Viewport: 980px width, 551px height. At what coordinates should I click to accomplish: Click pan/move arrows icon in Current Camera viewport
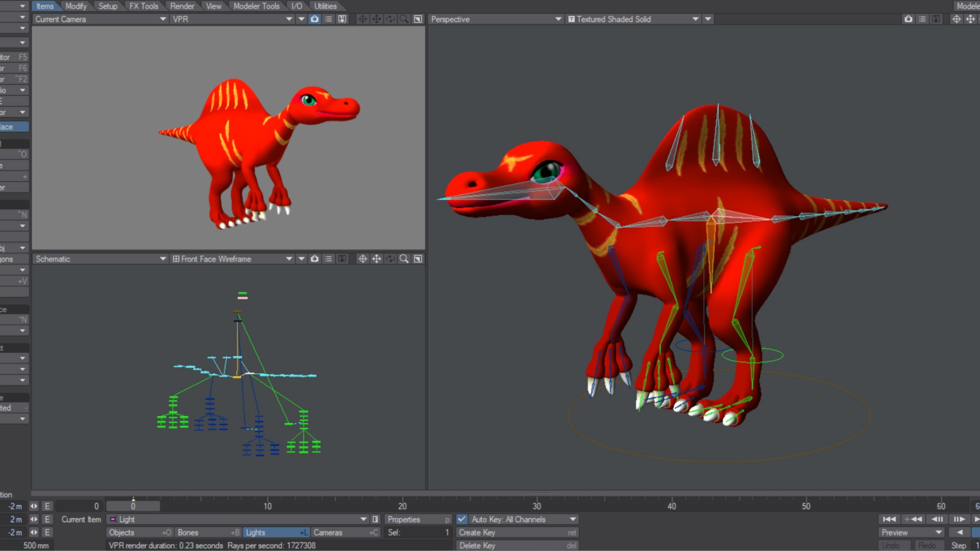tap(376, 19)
